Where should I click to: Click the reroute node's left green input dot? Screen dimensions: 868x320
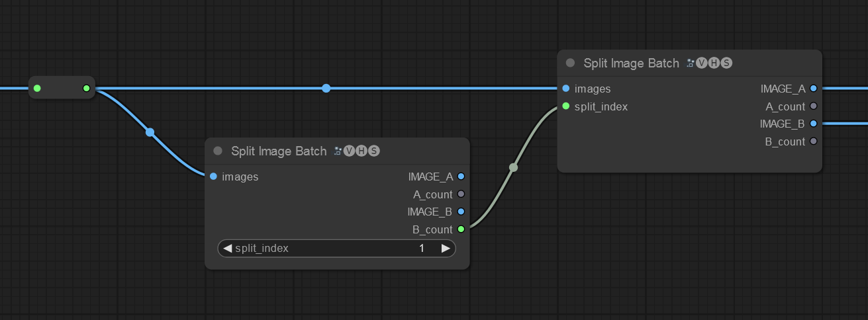(37, 88)
